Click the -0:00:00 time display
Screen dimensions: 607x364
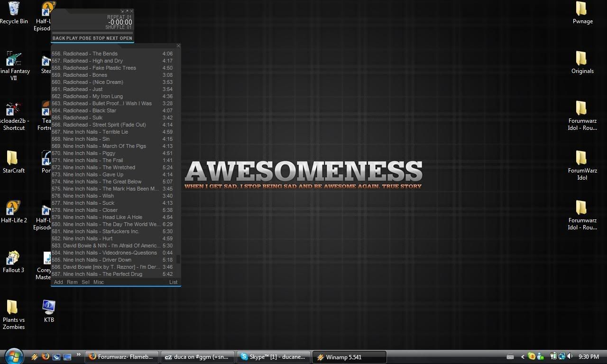tap(120, 22)
